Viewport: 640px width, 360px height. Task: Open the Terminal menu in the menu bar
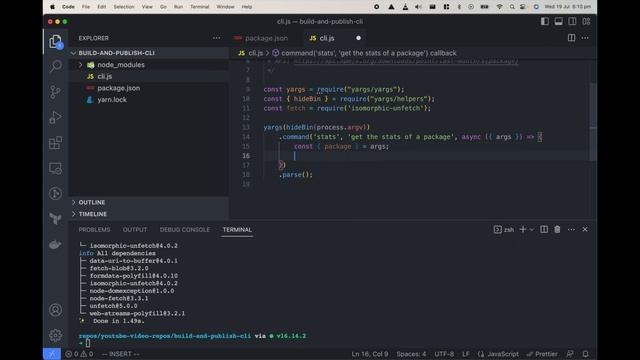[200, 7]
